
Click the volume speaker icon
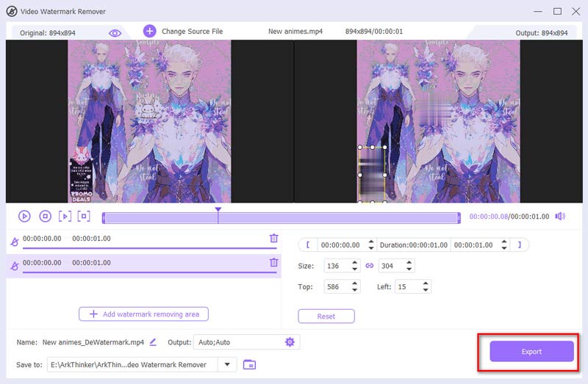(560, 216)
